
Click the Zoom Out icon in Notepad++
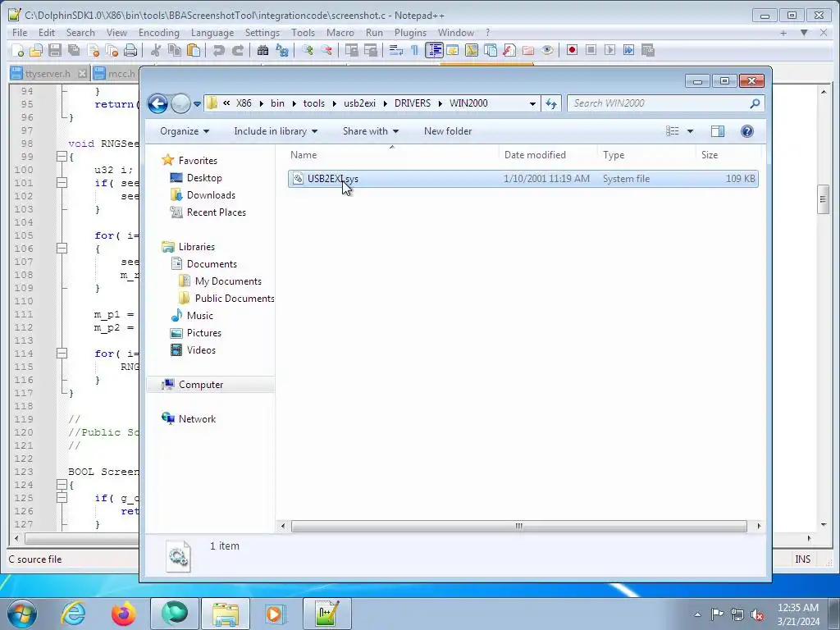click(326, 50)
